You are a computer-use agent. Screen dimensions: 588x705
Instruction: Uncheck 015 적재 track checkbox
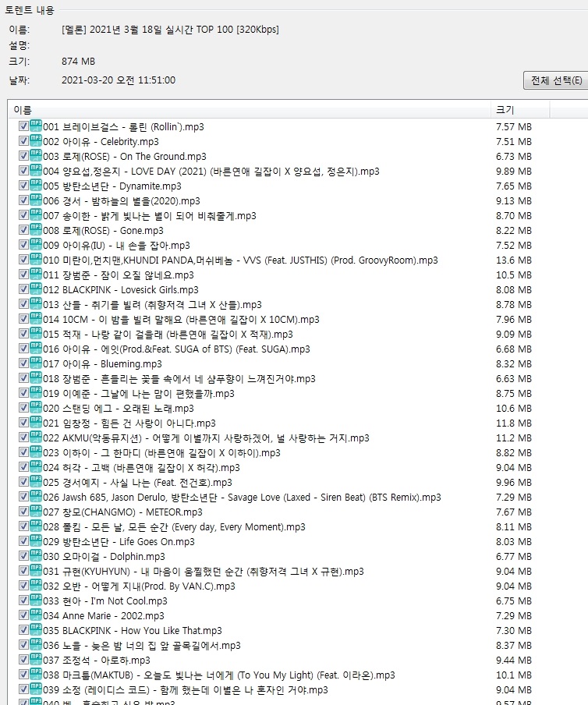(24, 334)
